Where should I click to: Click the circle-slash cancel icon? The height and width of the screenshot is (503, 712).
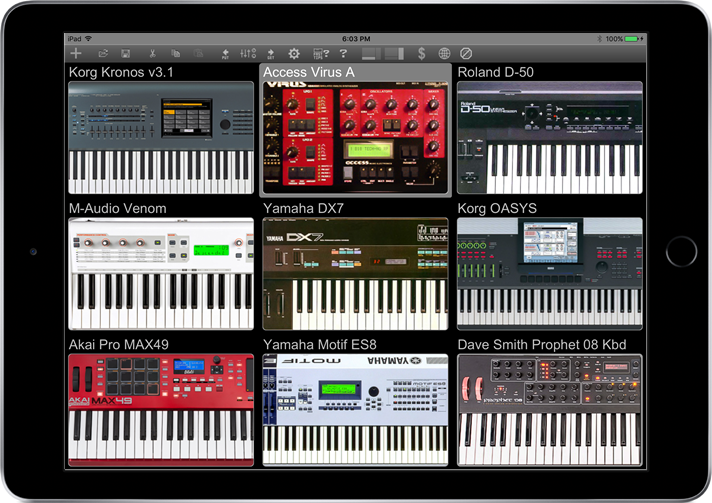click(x=466, y=54)
